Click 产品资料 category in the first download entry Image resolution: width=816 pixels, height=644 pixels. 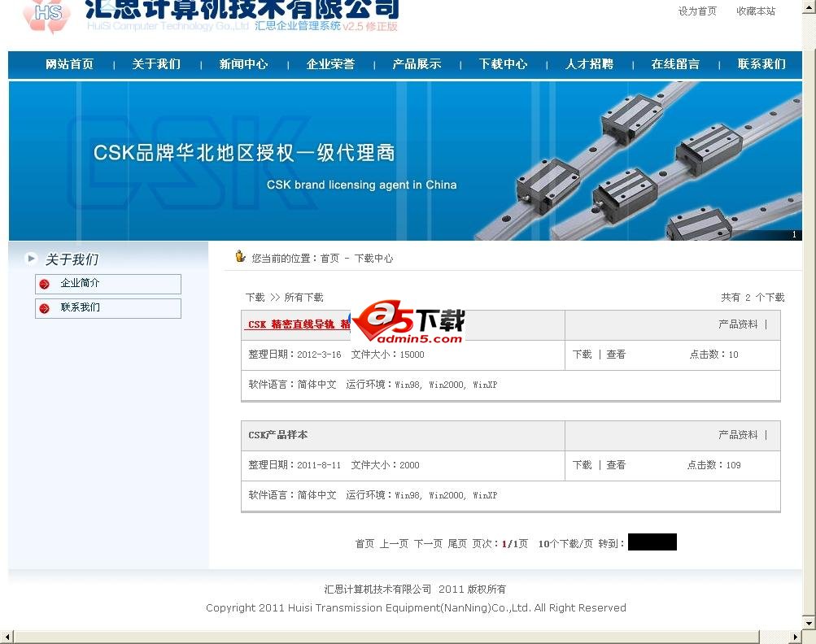(738, 324)
